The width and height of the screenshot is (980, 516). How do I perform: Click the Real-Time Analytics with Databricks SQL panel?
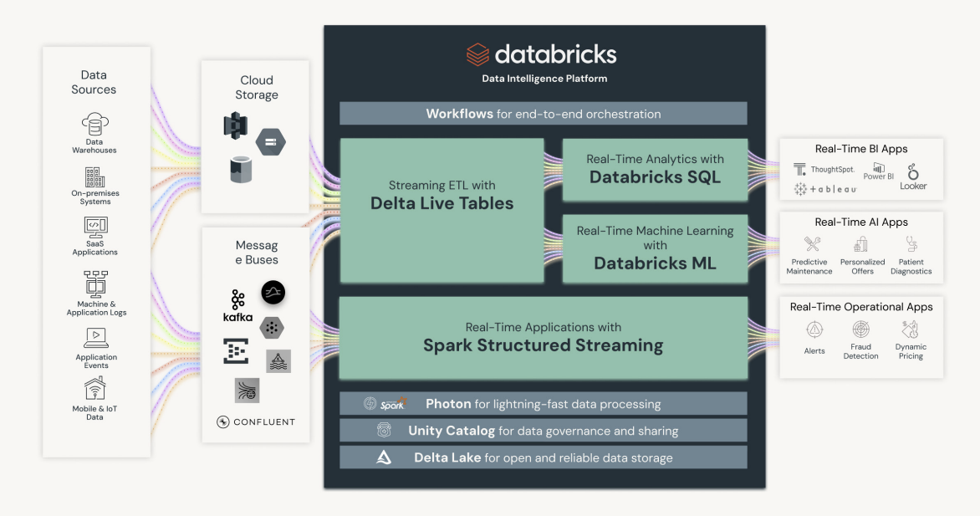(x=655, y=170)
